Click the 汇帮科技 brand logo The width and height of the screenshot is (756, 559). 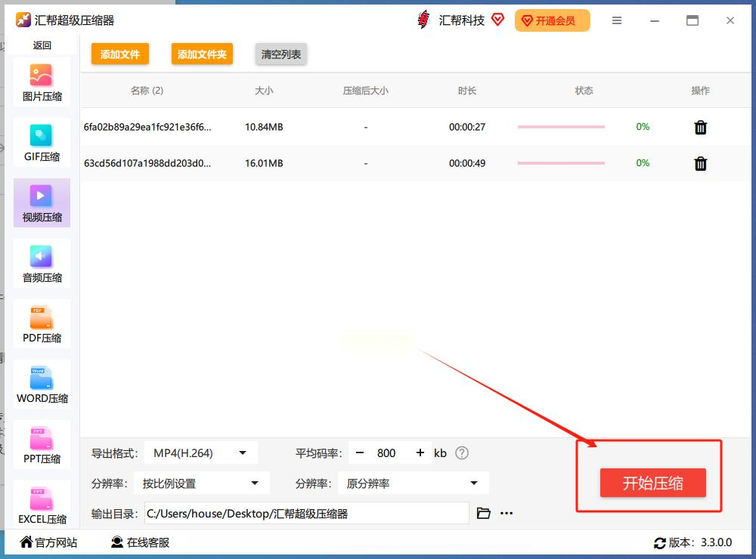(423, 20)
